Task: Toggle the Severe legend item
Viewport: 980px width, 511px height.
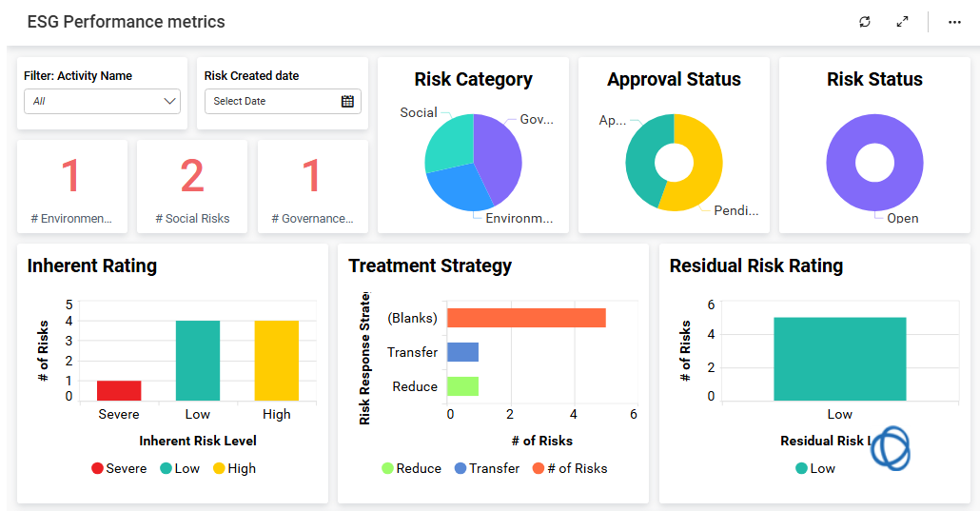Action: point(119,468)
